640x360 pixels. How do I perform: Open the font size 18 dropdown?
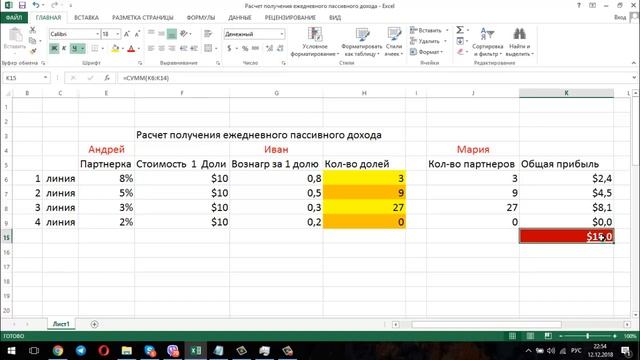click(118, 34)
